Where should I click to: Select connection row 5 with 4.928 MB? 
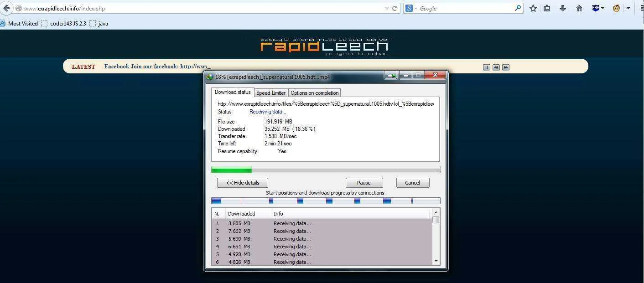point(322,254)
